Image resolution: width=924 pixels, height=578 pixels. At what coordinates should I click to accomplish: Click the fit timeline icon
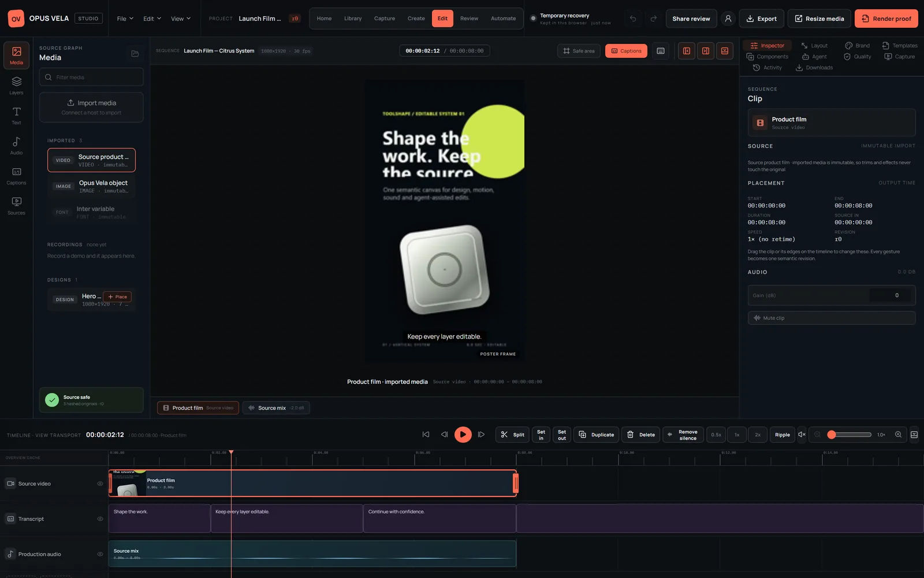tap(914, 435)
